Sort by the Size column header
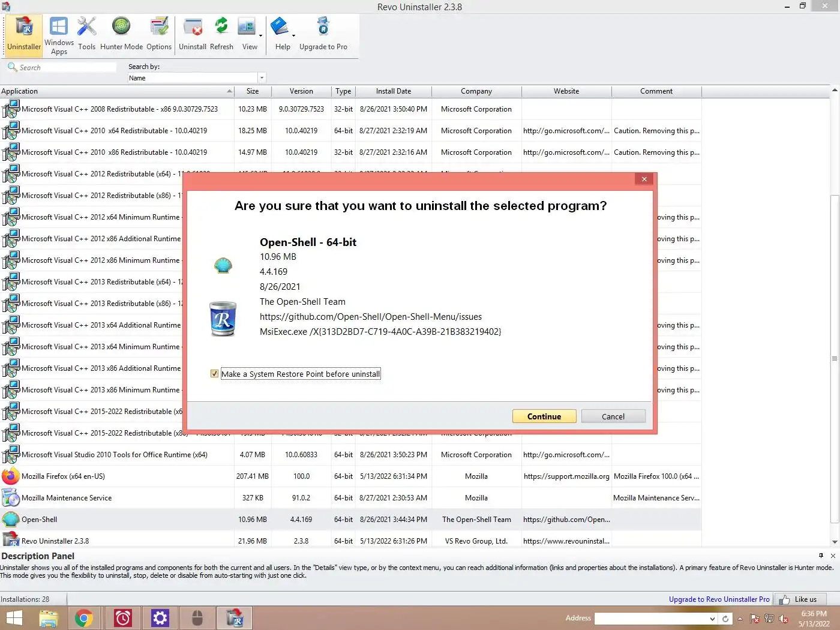Viewport: 840px width, 630px height. click(253, 91)
